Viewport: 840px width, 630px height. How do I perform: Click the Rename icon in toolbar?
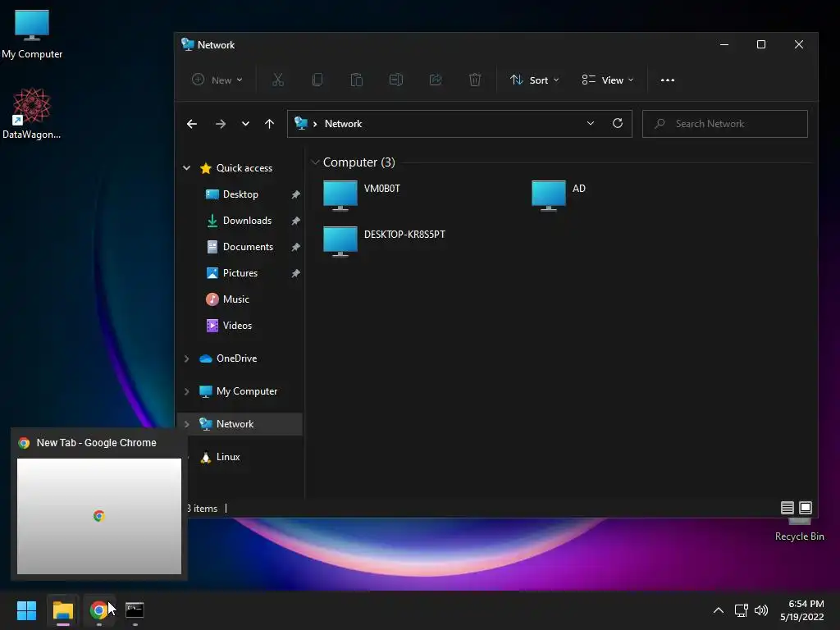396,80
